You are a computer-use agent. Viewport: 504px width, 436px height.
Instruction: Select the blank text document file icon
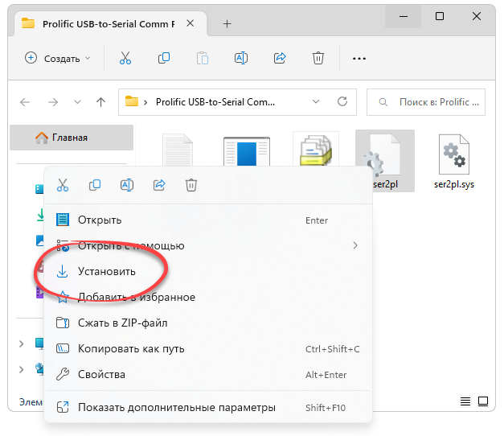178,150
